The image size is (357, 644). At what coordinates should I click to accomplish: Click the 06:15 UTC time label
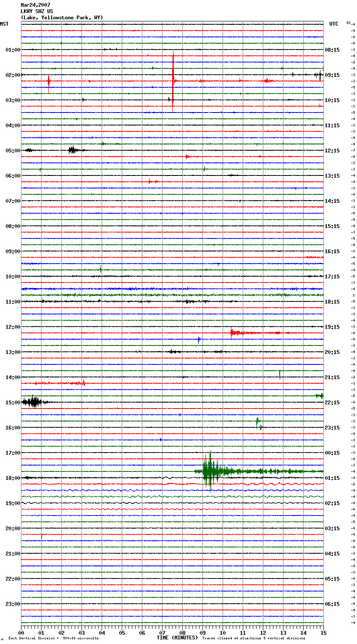pyautogui.click(x=332, y=604)
